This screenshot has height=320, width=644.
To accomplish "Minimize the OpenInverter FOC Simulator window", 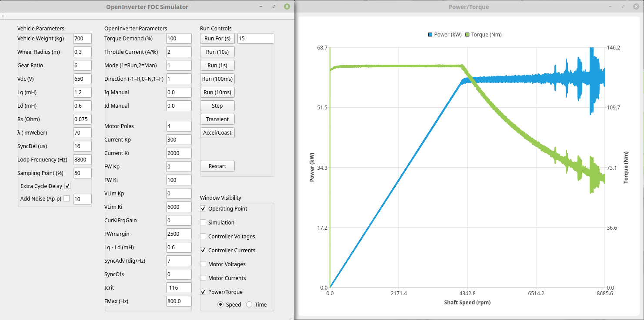I will (x=260, y=7).
